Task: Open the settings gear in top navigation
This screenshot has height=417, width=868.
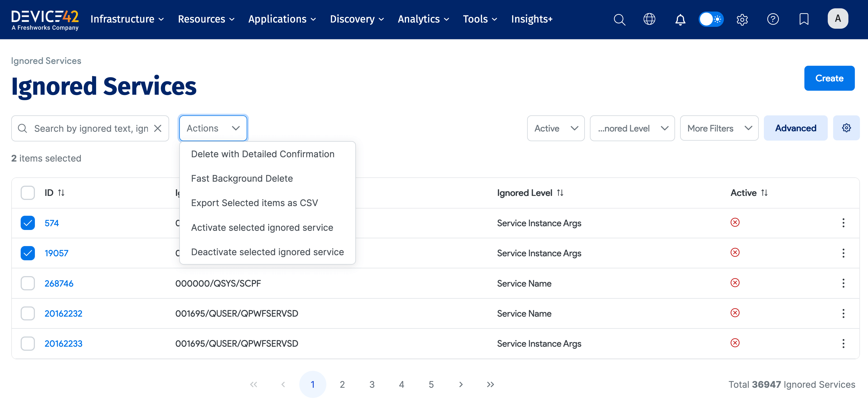Action: [x=742, y=19]
